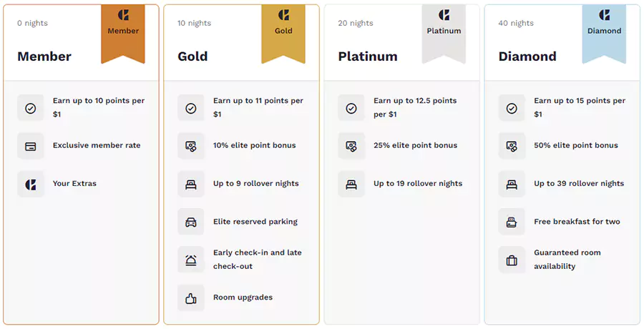The width and height of the screenshot is (644, 329).
Task: Click the elite point bonus icon in Gold
Action: pos(191,146)
